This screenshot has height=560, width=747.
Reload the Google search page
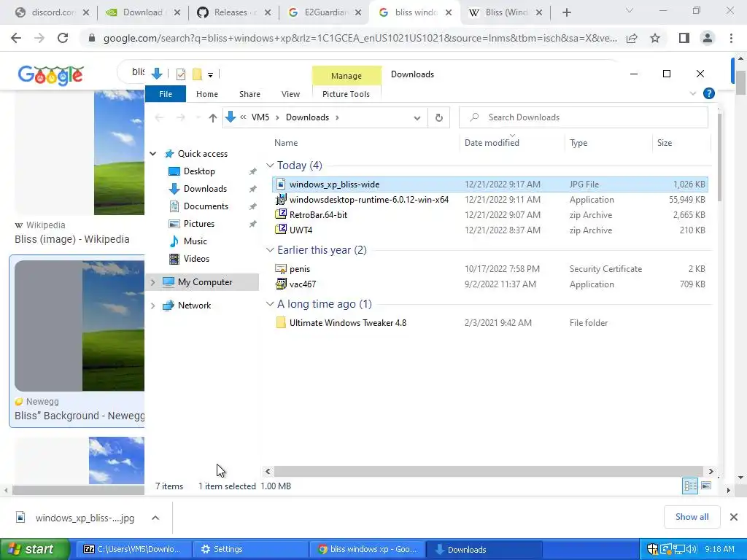click(x=63, y=38)
